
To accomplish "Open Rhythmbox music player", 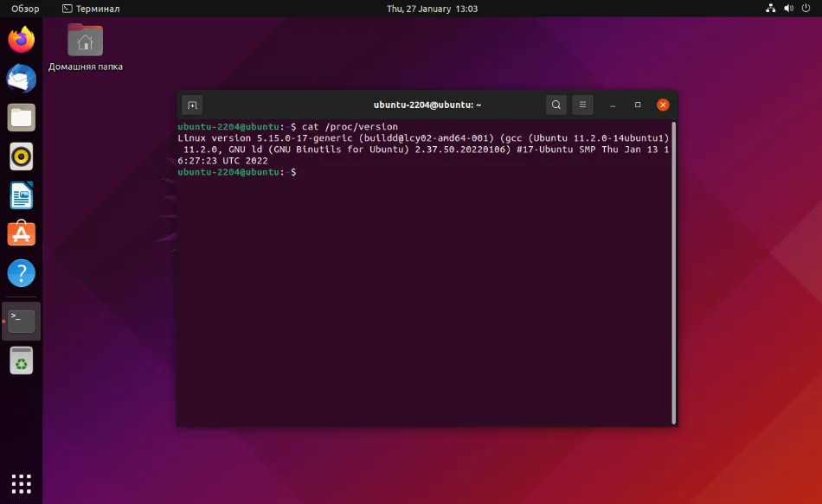I will pyautogui.click(x=20, y=156).
